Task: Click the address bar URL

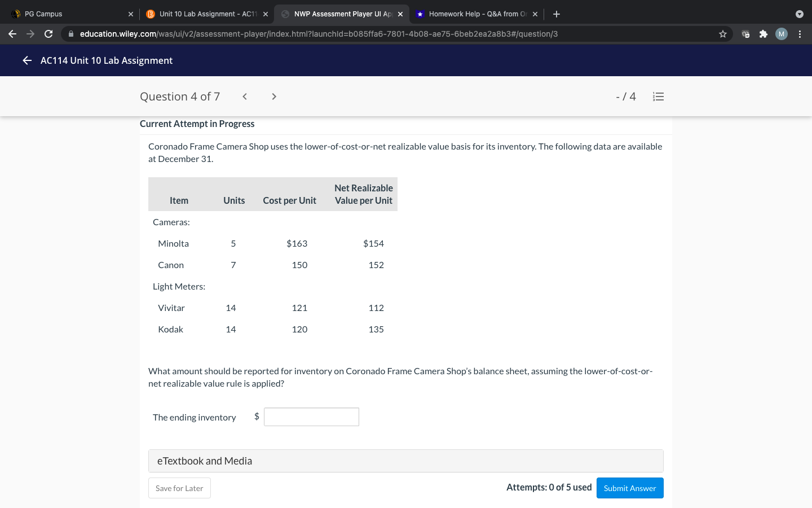Action: pyautogui.click(x=319, y=34)
